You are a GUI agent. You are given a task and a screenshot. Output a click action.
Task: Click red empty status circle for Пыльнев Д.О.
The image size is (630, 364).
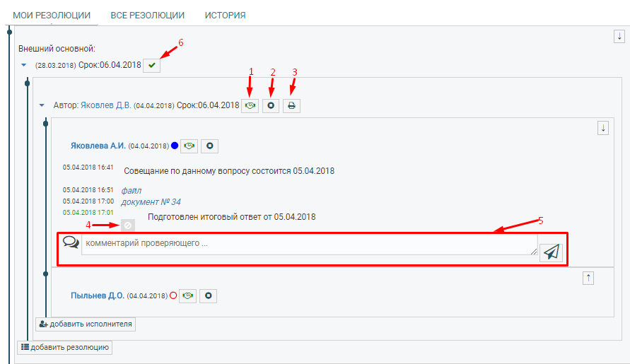pyautogui.click(x=173, y=295)
